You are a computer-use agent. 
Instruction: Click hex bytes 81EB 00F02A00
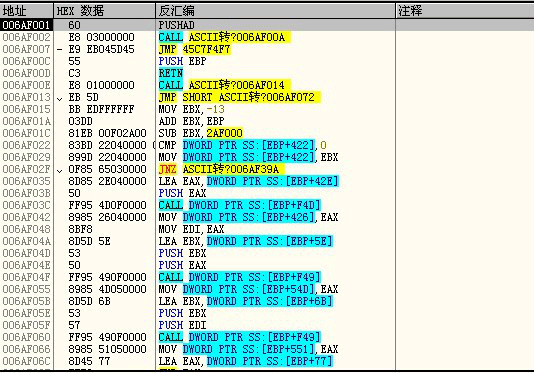click(x=107, y=133)
